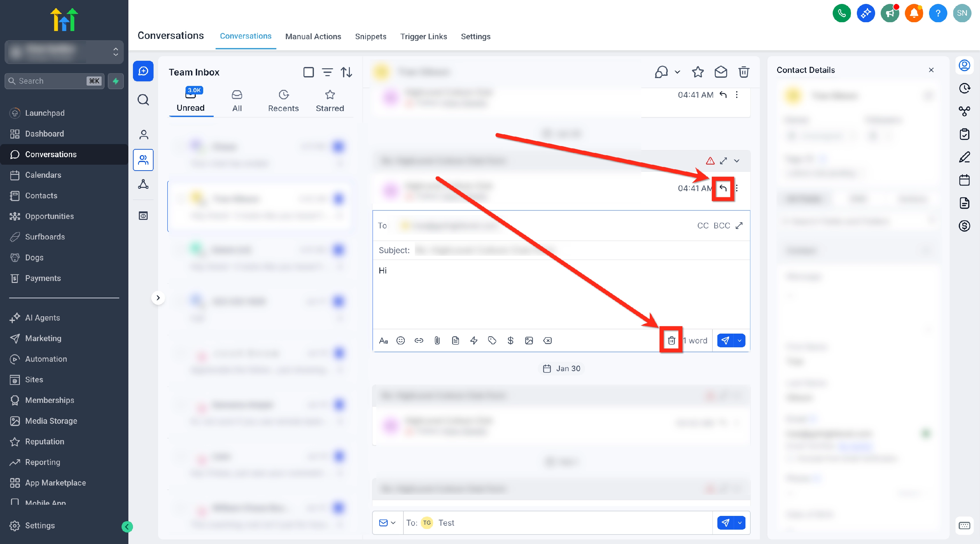Add BCC recipients to the email

tap(722, 225)
